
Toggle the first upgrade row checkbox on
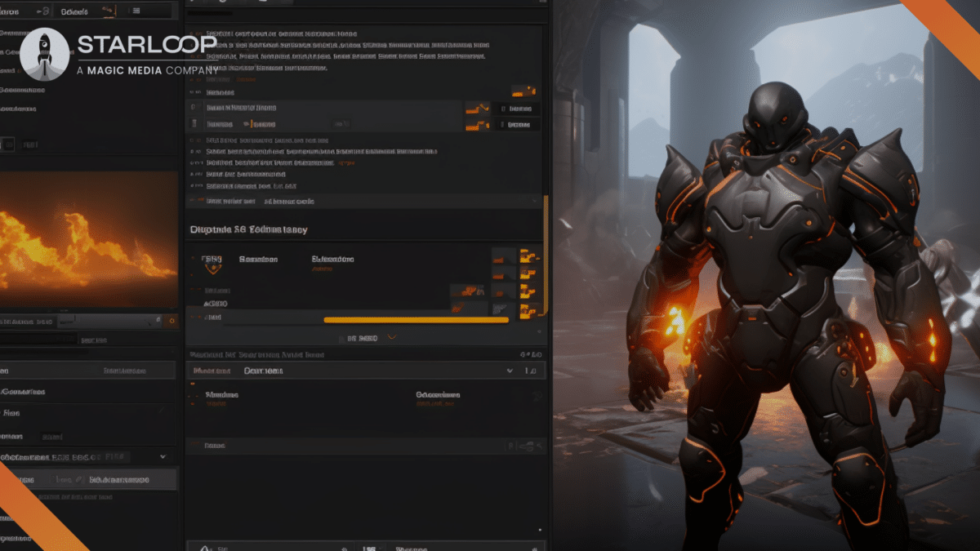[194, 107]
